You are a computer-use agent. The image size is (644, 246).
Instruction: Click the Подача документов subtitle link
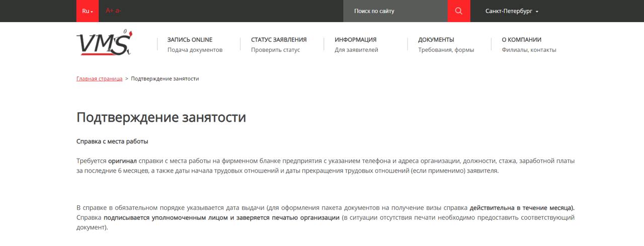pos(195,50)
